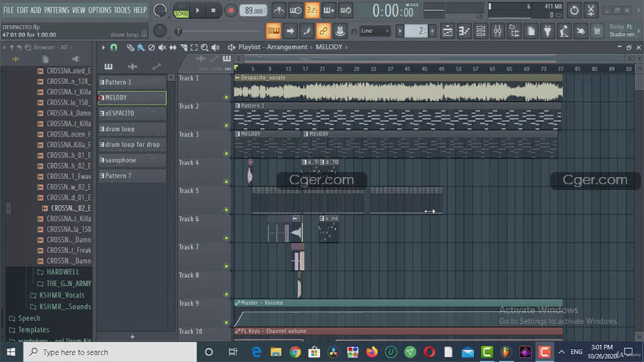Open the OPTIONS menu
Screen dimensions: 644x362
100,10
